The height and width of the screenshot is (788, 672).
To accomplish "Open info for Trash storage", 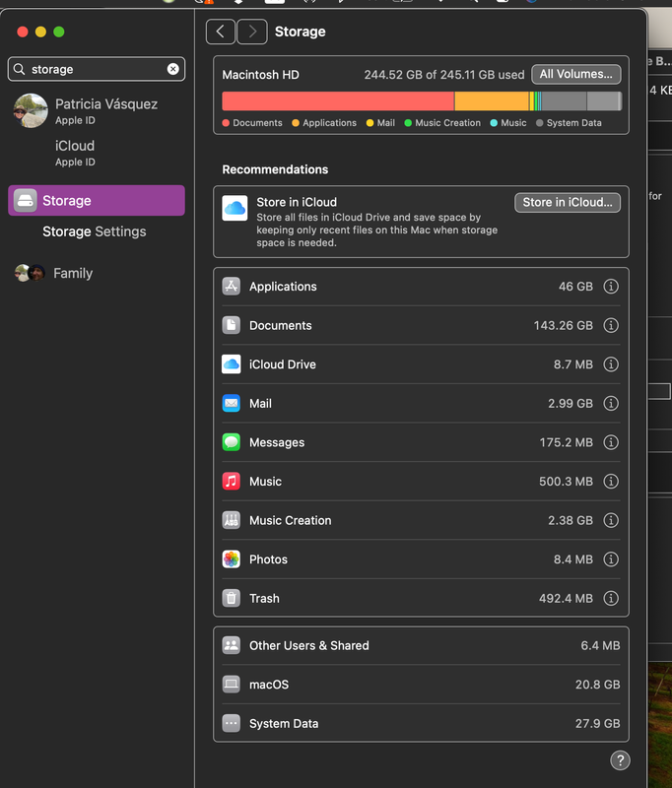I will click(x=611, y=598).
